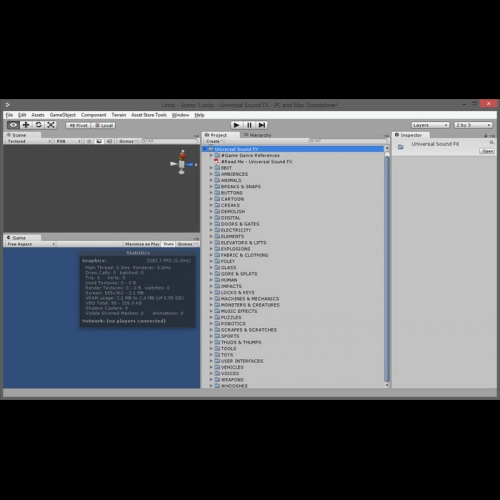
Task: Toggle the Stats overlay button
Action: coord(169,244)
